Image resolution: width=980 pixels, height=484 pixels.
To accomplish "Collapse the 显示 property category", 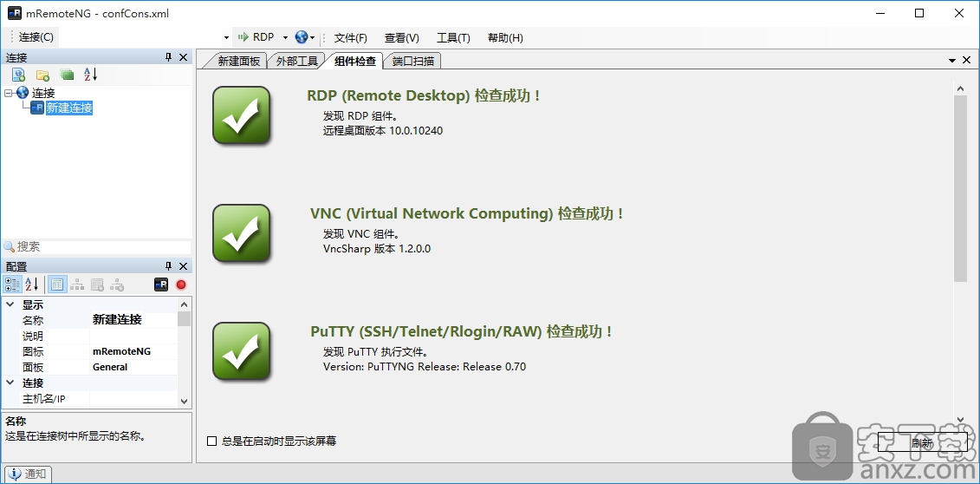I will coord(10,304).
